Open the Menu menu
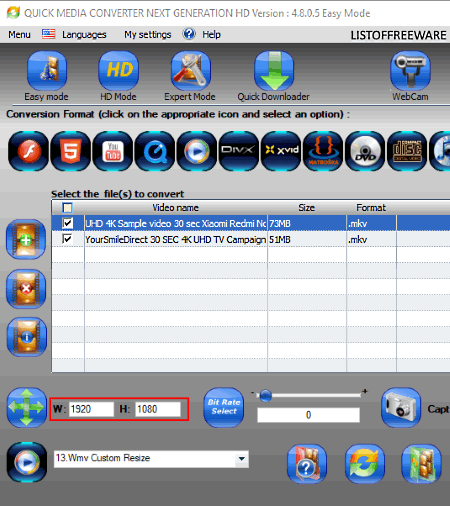Image resolution: width=450 pixels, height=506 pixels. click(19, 34)
